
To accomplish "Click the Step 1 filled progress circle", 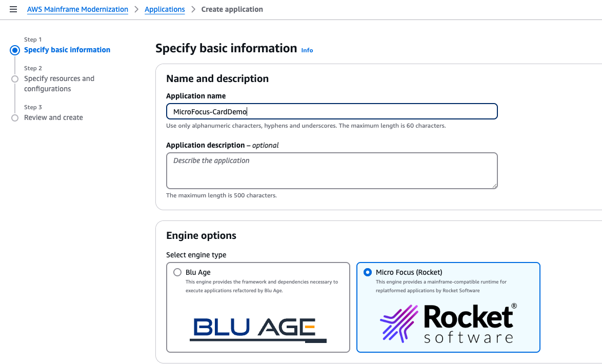I will pyautogui.click(x=14, y=50).
